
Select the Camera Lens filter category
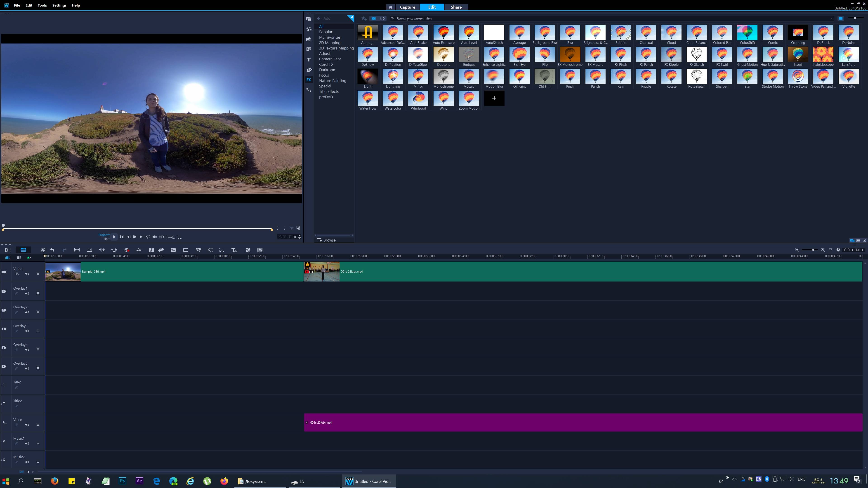pyautogui.click(x=330, y=59)
